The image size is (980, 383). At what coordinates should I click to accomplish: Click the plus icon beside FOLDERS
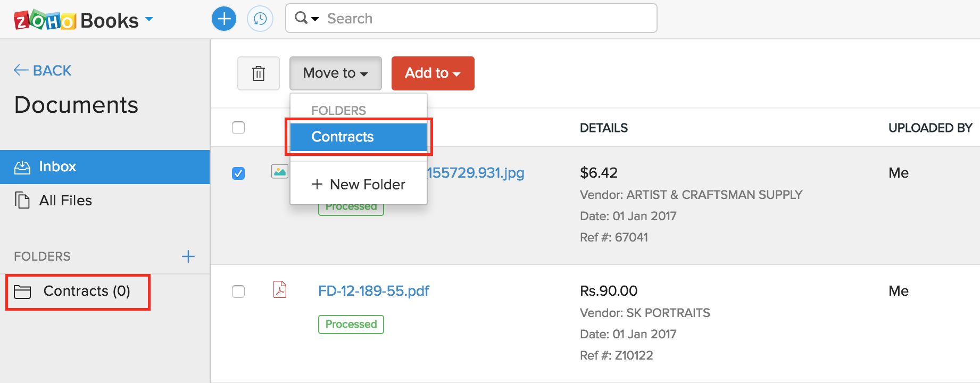188,256
